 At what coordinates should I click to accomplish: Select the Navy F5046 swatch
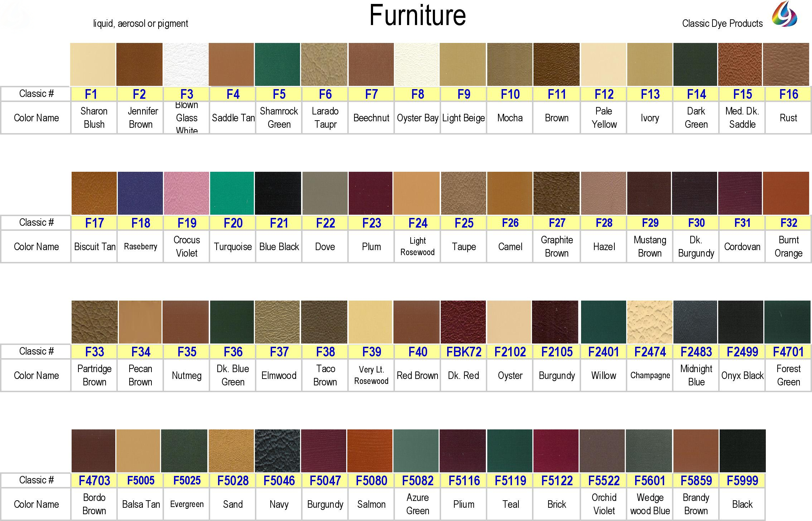(277, 451)
